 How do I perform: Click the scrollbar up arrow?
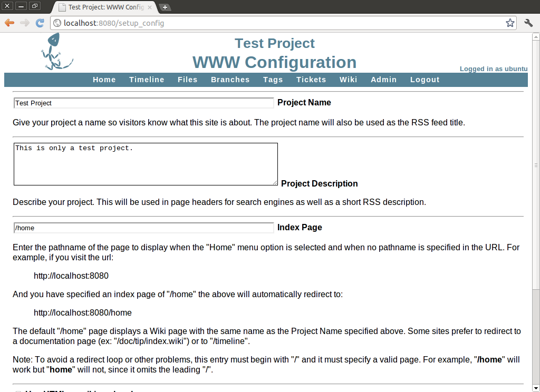536,36
